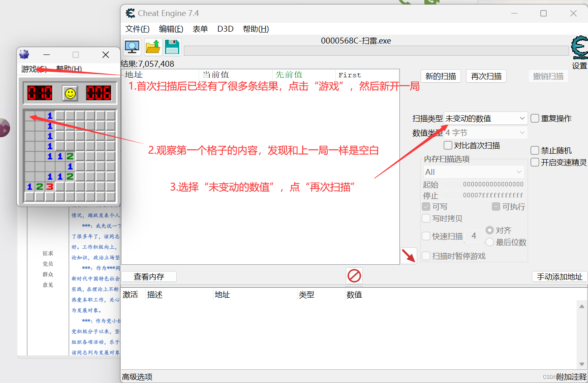The image size is (588, 383).
Task: Open the 编辑(E) menu
Action: (x=171, y=29)
